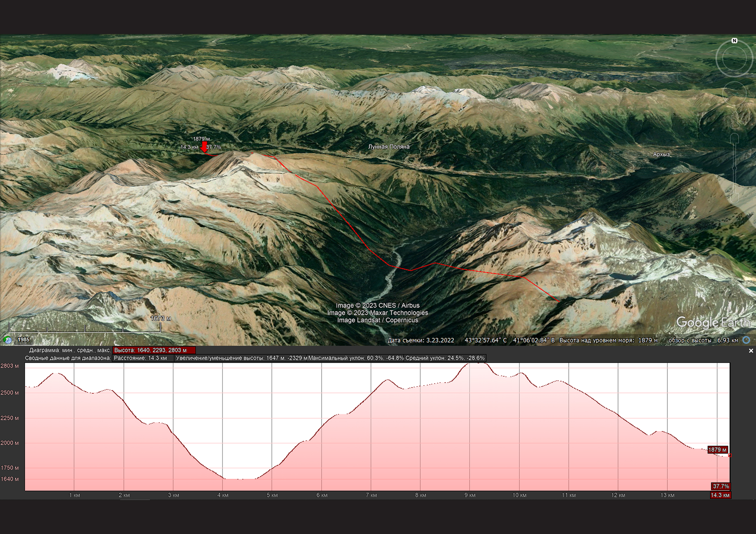Click the zoom-out end of zoom slider

tap(735, 198)
